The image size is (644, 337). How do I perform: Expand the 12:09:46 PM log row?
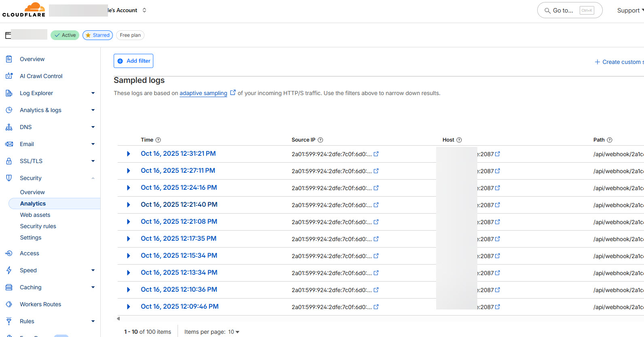coord(128,307)
